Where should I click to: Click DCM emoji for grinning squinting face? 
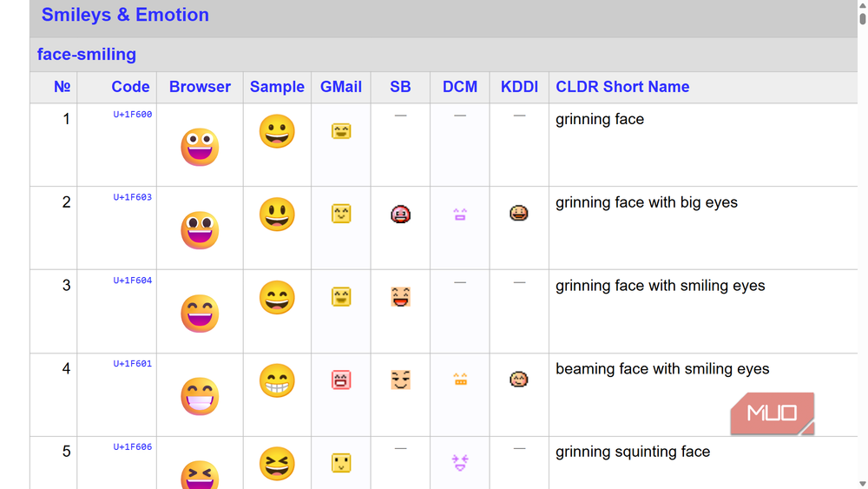(460, 462)
